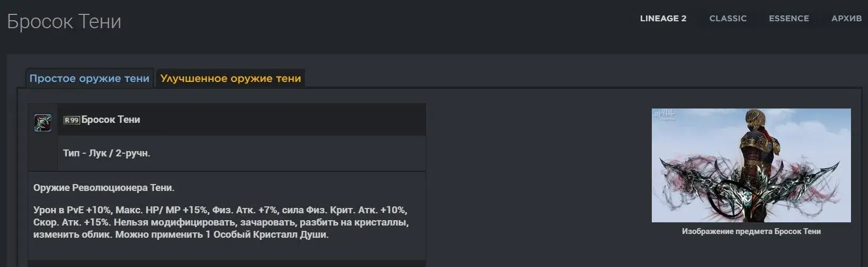Open the LINEAGE 2 section
Image resolution: width=868 pixels, height=267 pixels.
coord(663,19)
